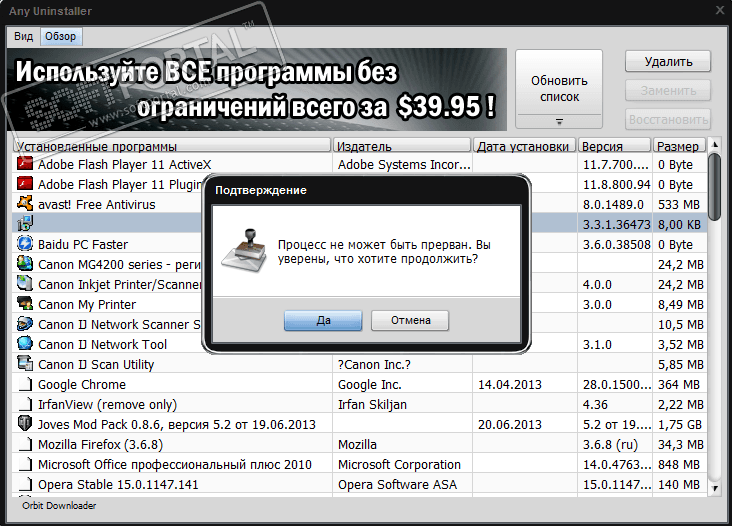Click the Google Chrome row icon
This screenshot has height=526, width=732.
[26, 384]
